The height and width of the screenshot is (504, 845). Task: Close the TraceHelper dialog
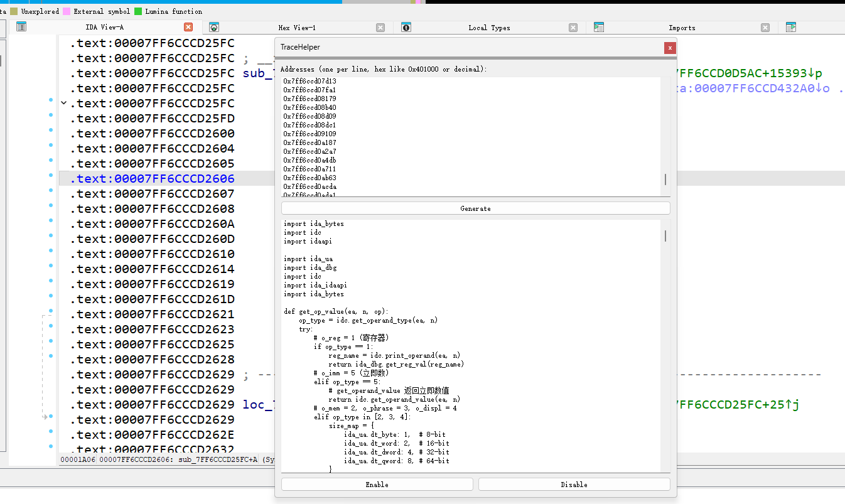[670, 48]
